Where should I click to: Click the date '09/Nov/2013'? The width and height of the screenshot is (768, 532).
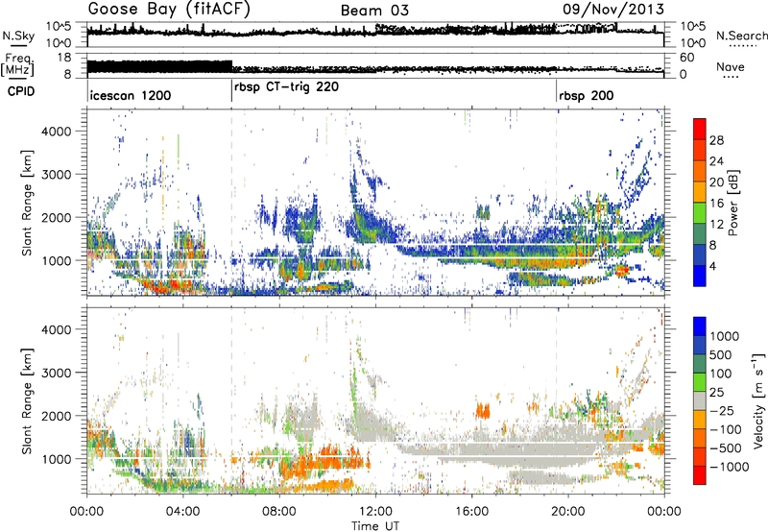pos(613,9)
